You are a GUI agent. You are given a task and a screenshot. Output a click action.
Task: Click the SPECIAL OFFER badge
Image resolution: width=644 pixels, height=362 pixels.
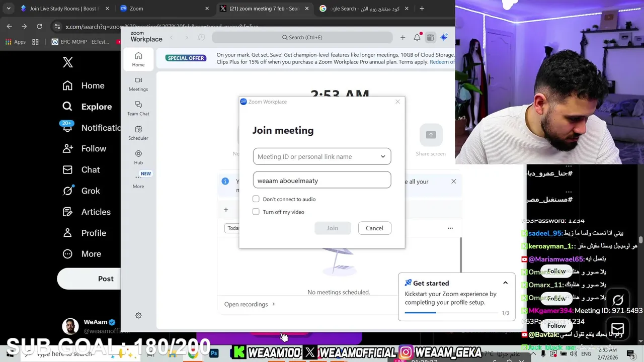click(x=186, y=58)
